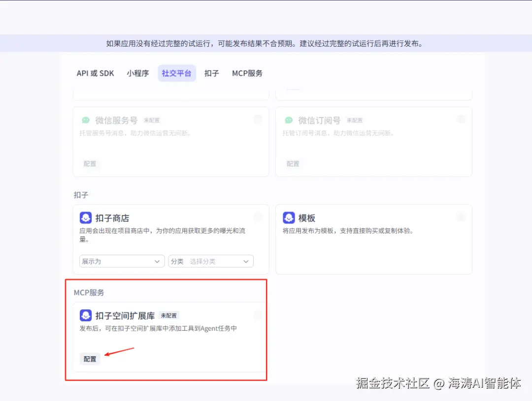Click the trial-run warning banner text
This screenshot has height=401, width=532.
coord(265,44)
